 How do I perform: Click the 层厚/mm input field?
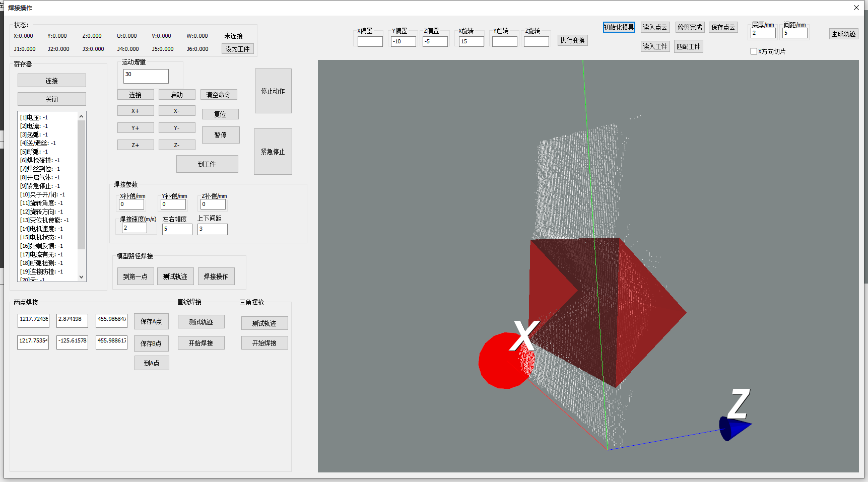point(763,33)
